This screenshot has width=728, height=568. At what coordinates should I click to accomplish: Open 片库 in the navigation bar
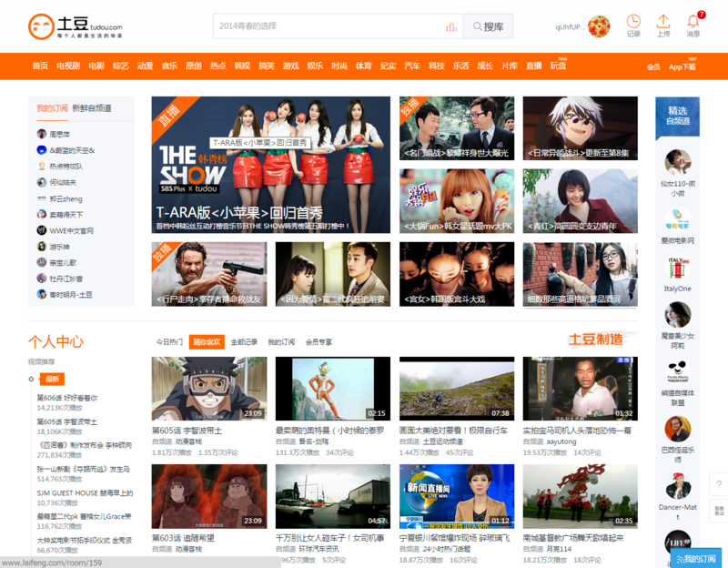coord(510,66)
